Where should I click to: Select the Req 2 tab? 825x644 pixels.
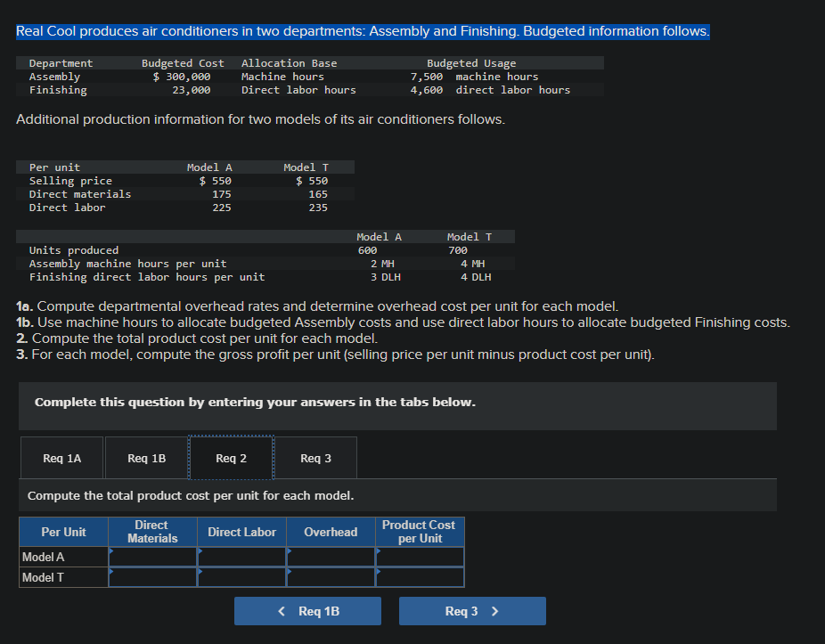pyautogui.click(x=231, y=458)
